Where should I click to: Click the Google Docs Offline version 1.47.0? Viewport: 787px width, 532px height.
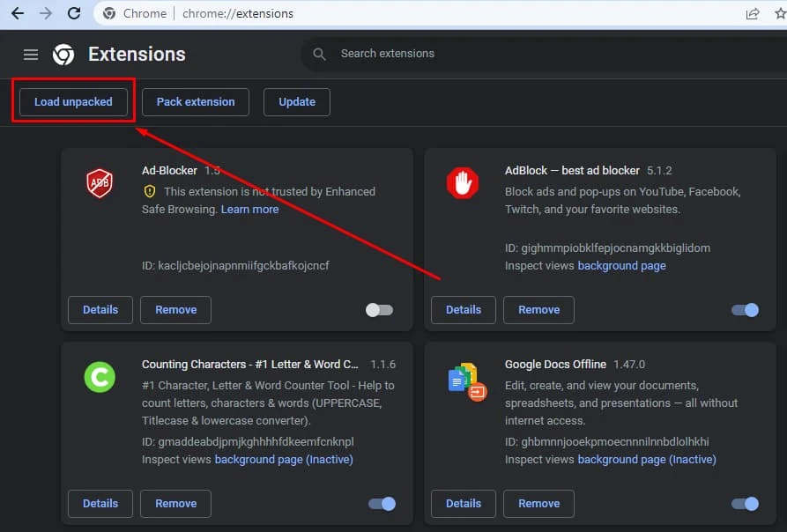(629, 365)
